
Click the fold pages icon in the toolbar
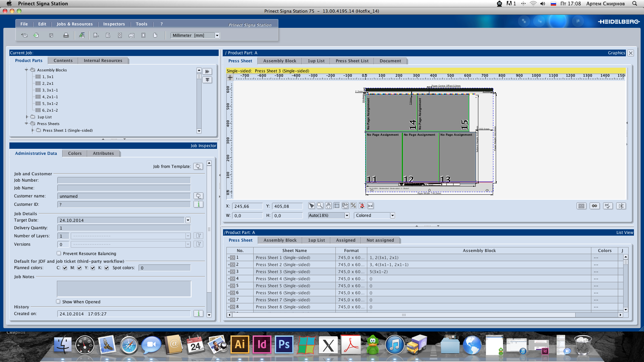coord(131,35)
